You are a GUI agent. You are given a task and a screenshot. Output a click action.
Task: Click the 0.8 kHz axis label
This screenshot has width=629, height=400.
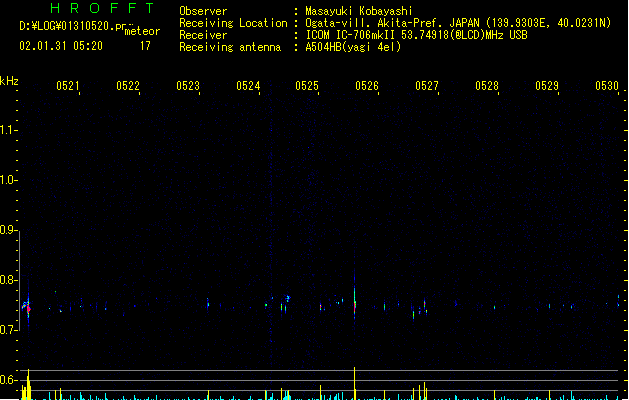[x=7, y=280]
